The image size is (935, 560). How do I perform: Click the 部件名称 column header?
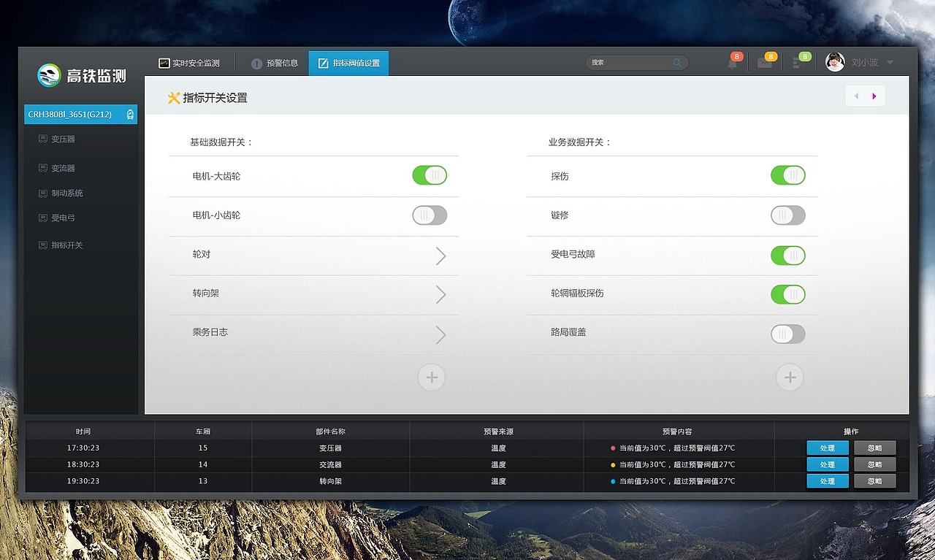(330, 431)
